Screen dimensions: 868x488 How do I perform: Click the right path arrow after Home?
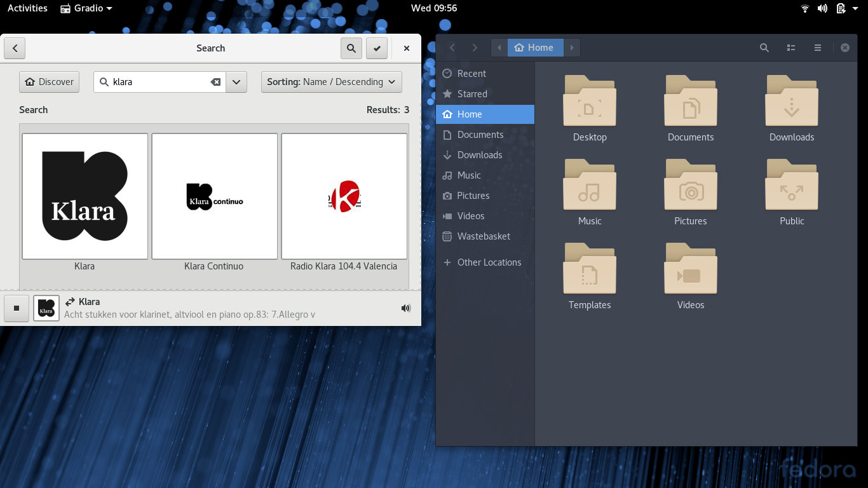(572, 48)
